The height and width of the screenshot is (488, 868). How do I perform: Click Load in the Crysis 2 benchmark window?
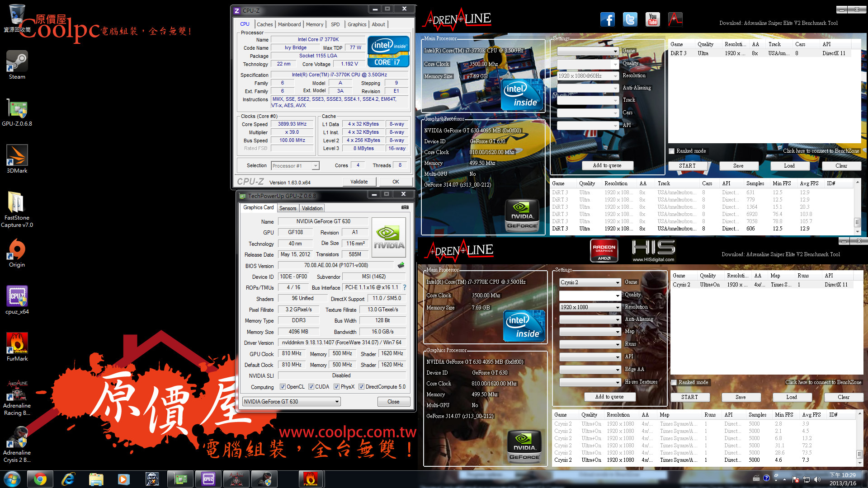tap(792, 397)
